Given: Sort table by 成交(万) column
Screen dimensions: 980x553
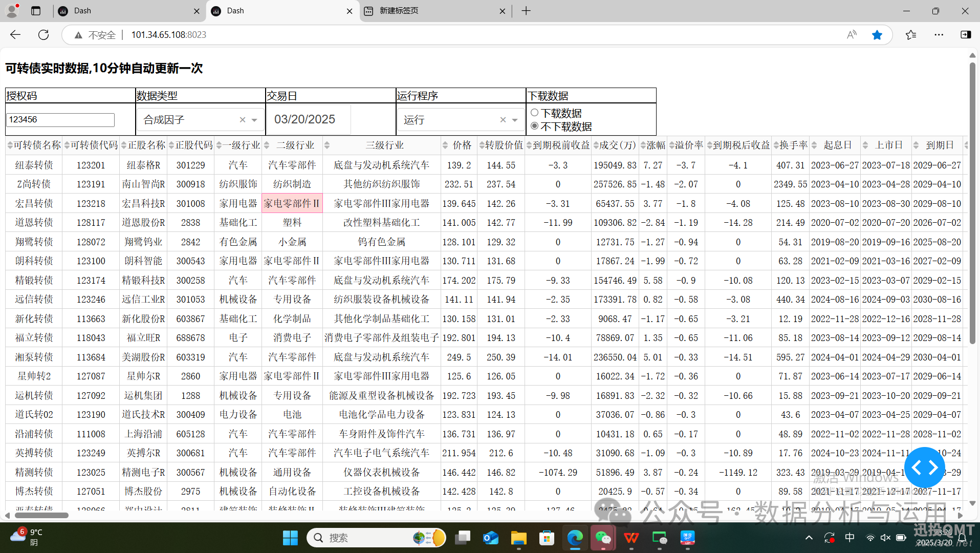Looking at the screenshot, I should tap(596, 146).
